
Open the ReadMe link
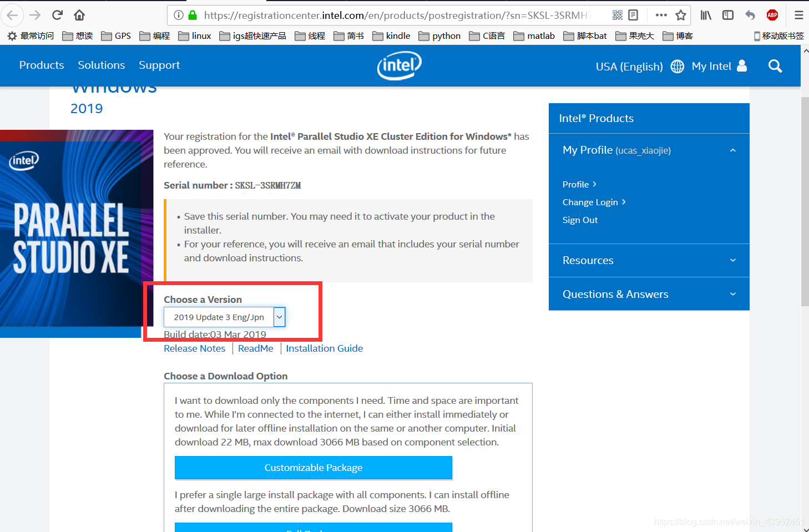click(256, 348)
